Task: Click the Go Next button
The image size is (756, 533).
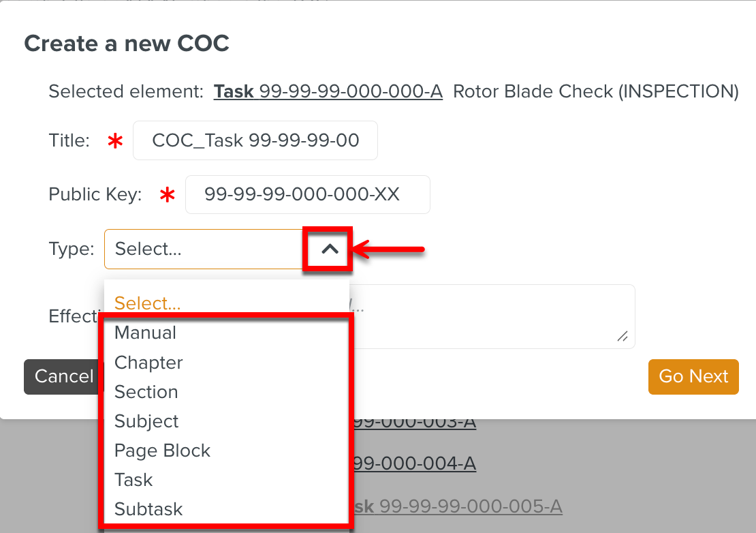Action: [693, 376]
